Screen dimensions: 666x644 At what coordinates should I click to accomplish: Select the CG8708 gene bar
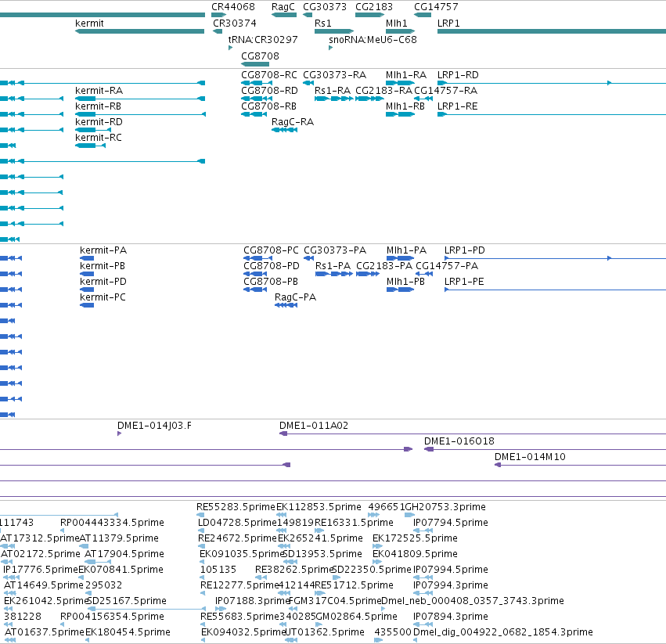pyautogui.click(x=255, y=64)
